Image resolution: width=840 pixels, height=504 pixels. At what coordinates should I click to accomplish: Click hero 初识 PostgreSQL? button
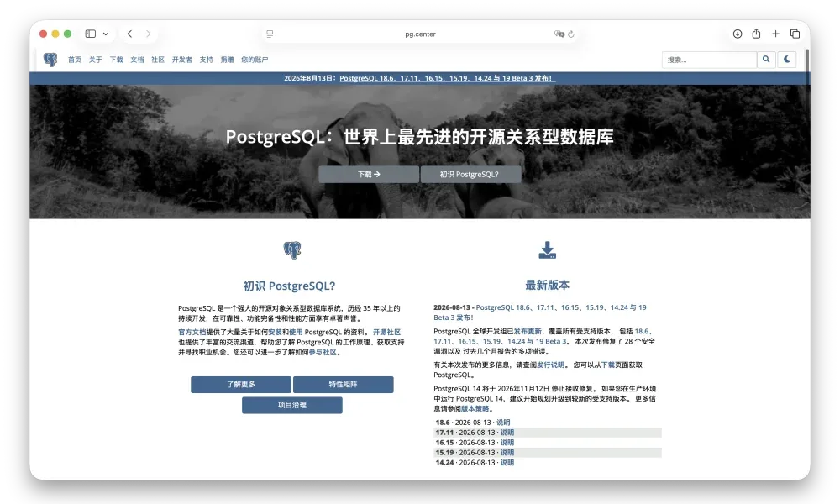point(470,174)
